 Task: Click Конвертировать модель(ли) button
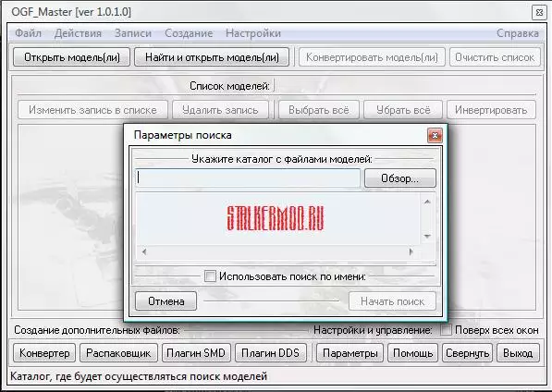click(x=372, y=57)
